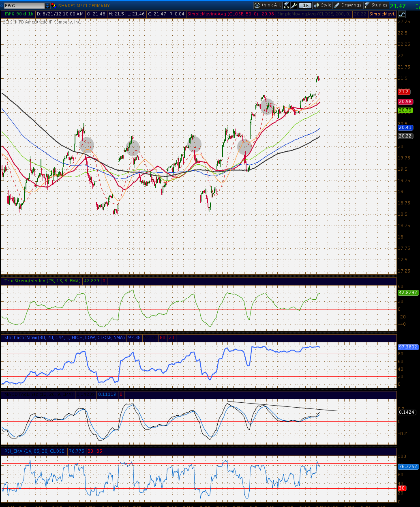The height and width of the screenshot is (507, 420).
Task: Click the 42.8792 TSI value bubble
Action: [408, 292]
